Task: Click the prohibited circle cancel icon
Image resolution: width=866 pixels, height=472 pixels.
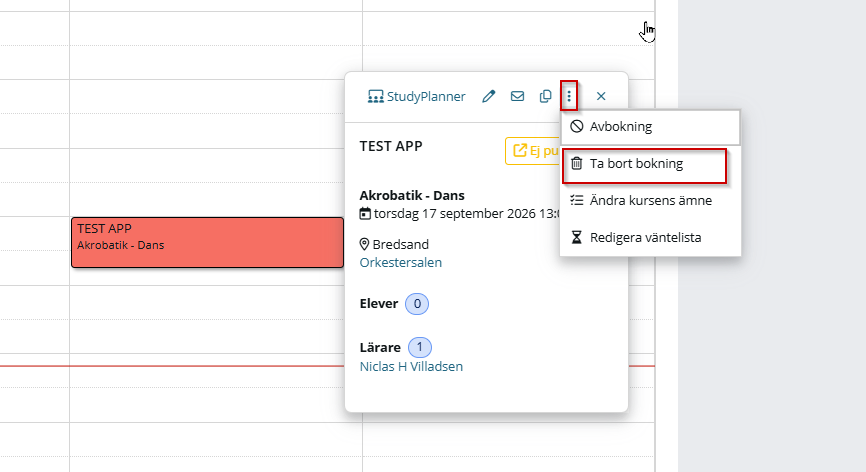Action: pos(577,126)
